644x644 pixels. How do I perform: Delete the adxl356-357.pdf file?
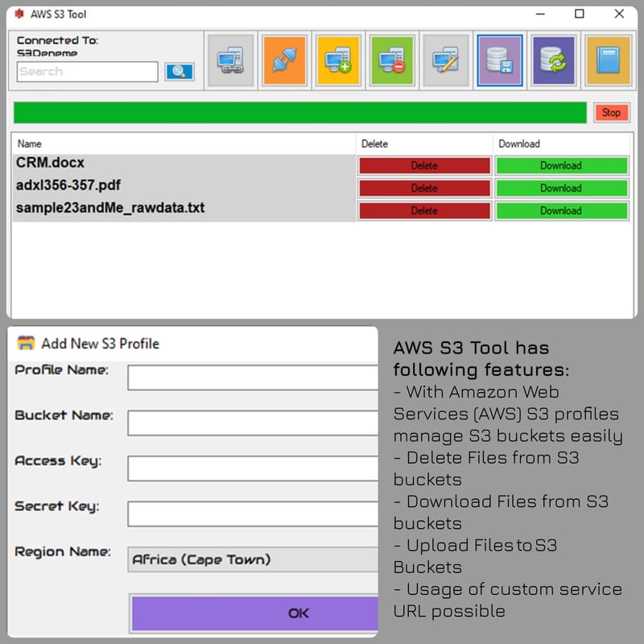click(x=424, y=188)
